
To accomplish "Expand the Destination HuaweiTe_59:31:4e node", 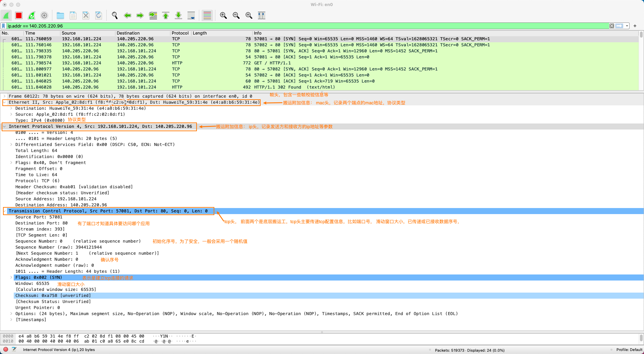I will click(11, 108).
